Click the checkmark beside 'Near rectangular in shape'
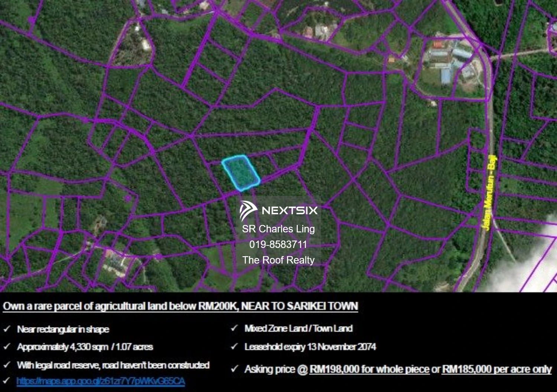Image resolution: width=557 pixels, height=392 pixels. (x=7, y=329)
